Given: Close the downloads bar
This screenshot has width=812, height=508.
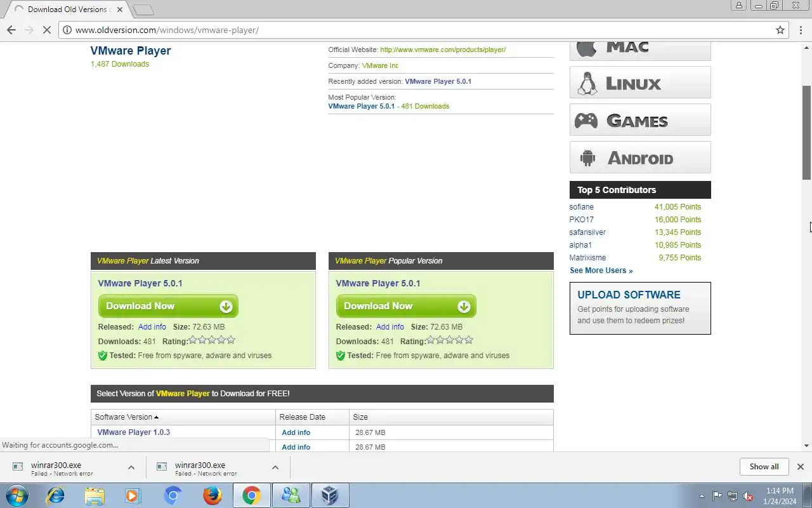Looking at the screenshot, I should pos(800,467).
